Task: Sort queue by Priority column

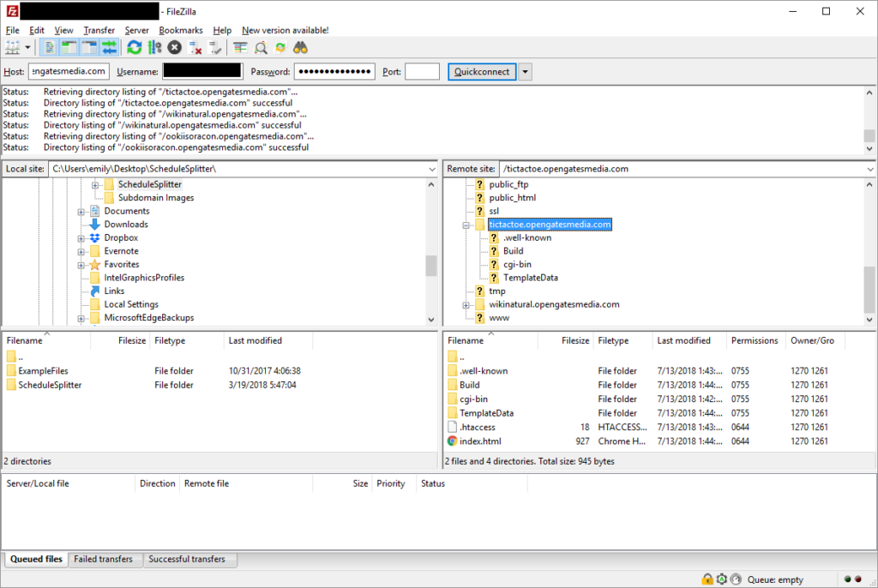Action: click(394, 483)
